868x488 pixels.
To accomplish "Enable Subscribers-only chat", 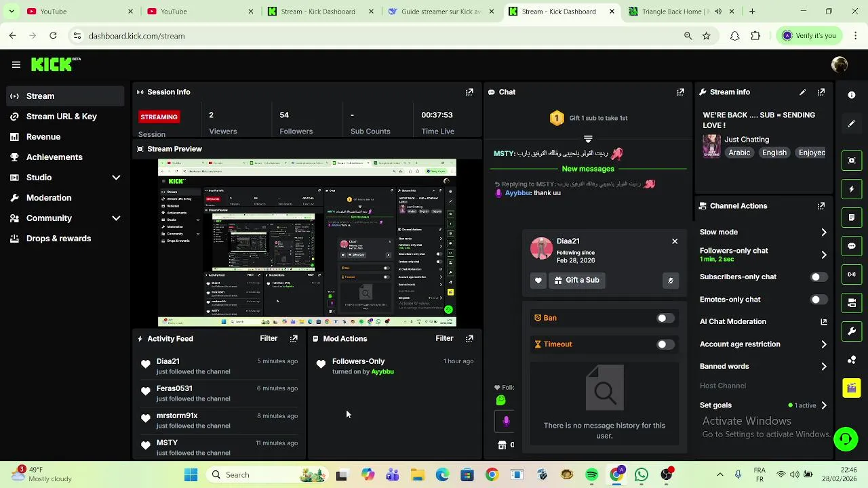I will (x=819, y=277).
